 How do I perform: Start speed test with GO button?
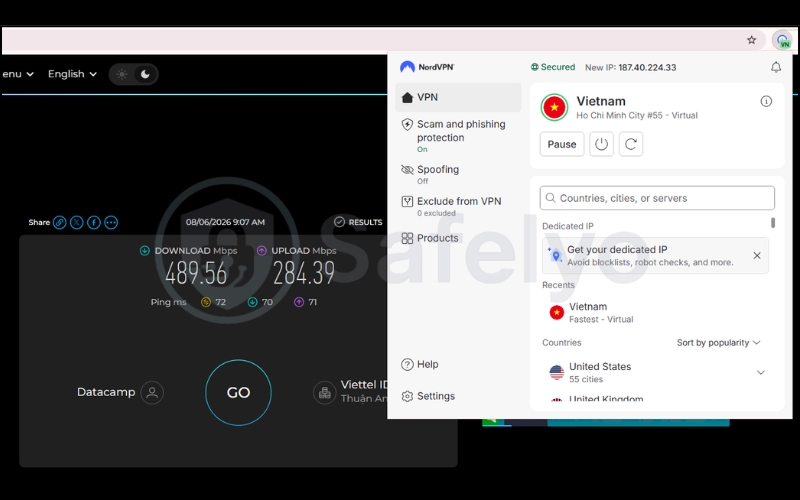238,392
